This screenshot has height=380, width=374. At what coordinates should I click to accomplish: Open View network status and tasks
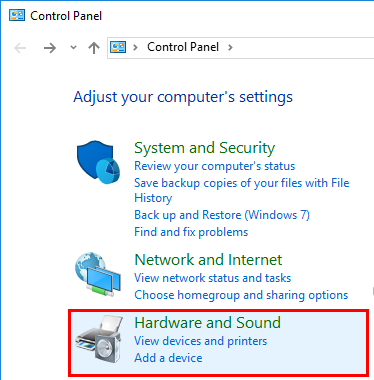[x=213, y=278]
